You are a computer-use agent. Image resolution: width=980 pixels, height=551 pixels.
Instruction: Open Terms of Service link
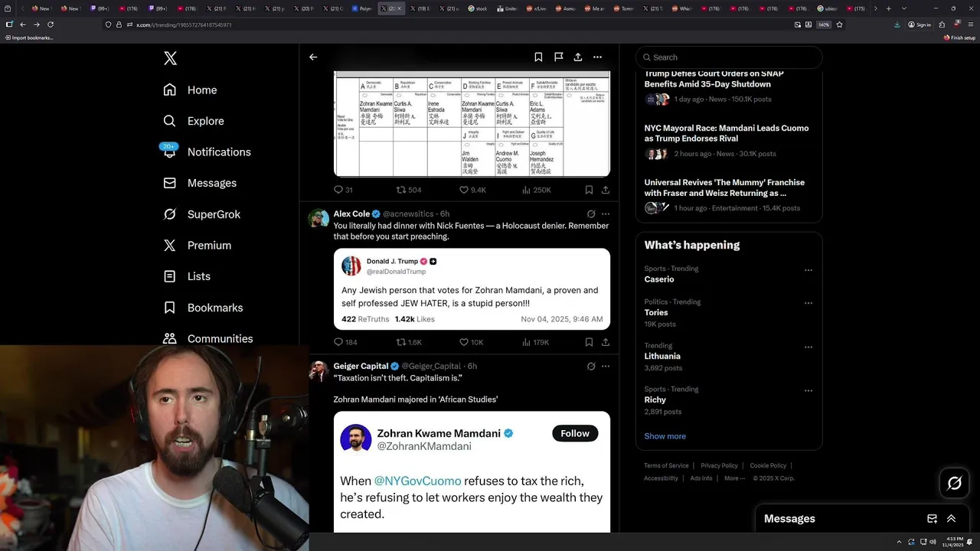click(666, 465)
